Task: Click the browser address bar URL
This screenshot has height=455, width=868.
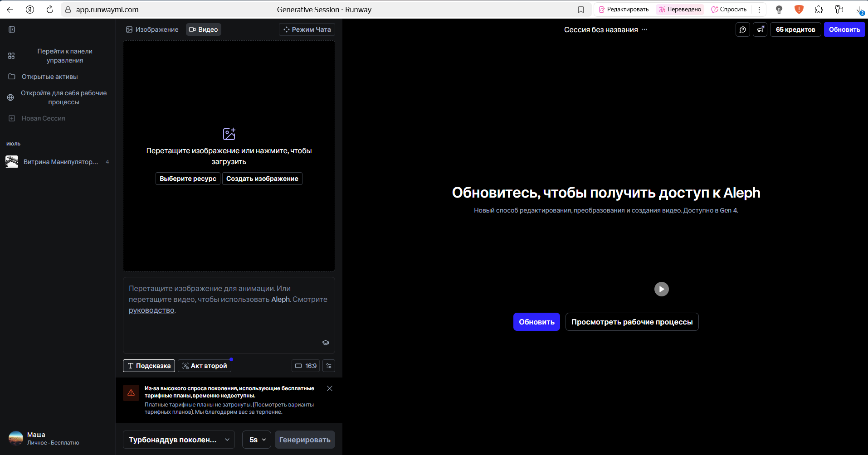Action: coord(107,10)
